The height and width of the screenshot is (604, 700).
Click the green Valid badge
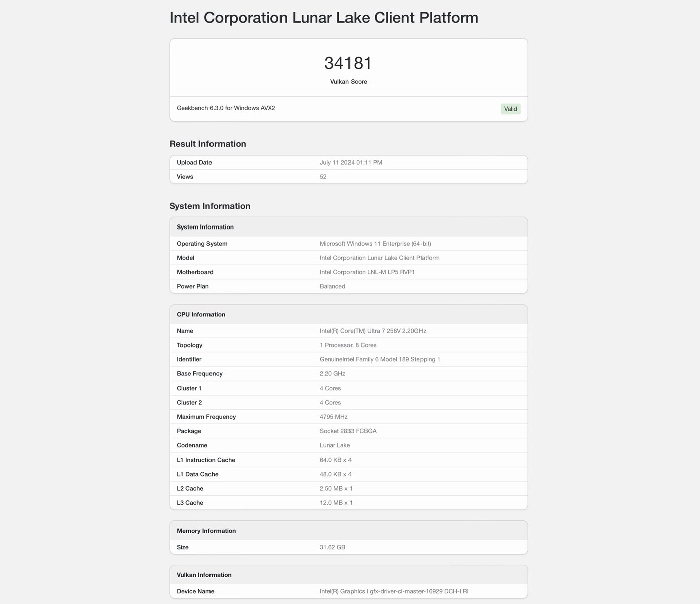click(510, 109)
